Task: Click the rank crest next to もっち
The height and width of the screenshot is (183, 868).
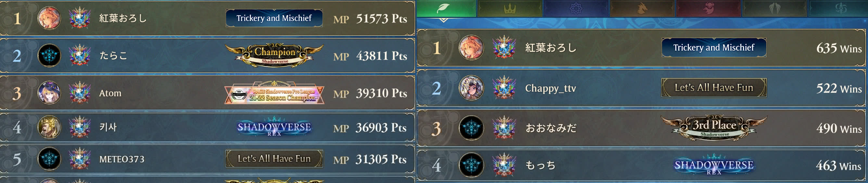Action: click(x=504, y=165)
